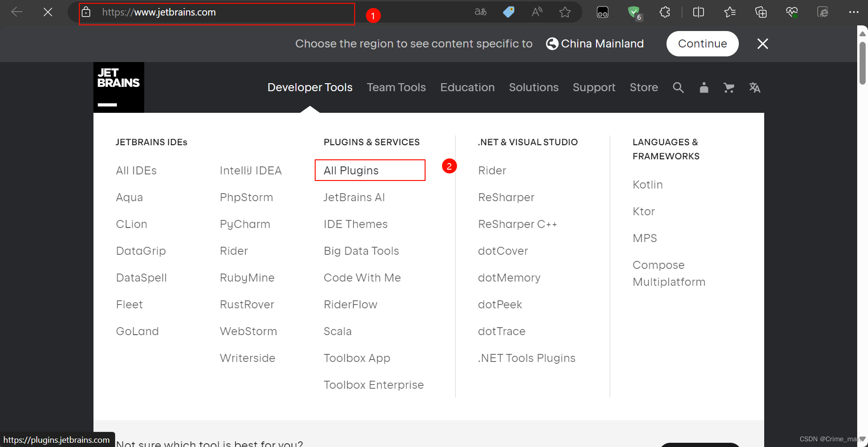Open the Fleet link
The width and height of the screenshot is (868, 447).
(129, 305)
